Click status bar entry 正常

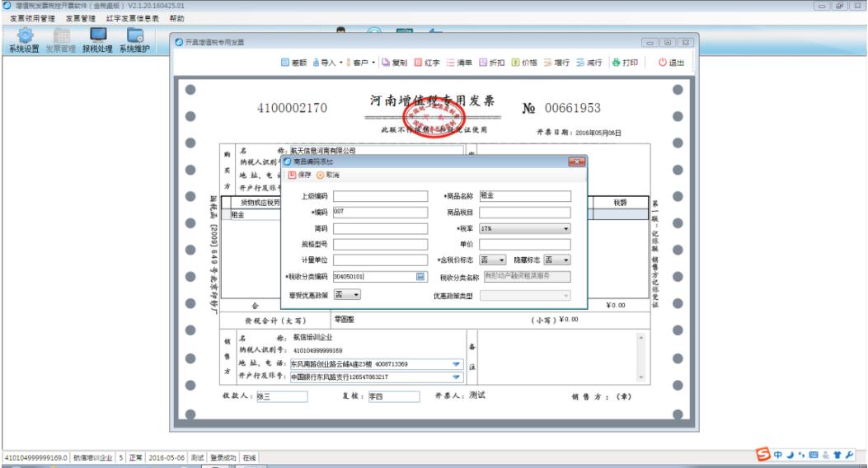(136, 458)
